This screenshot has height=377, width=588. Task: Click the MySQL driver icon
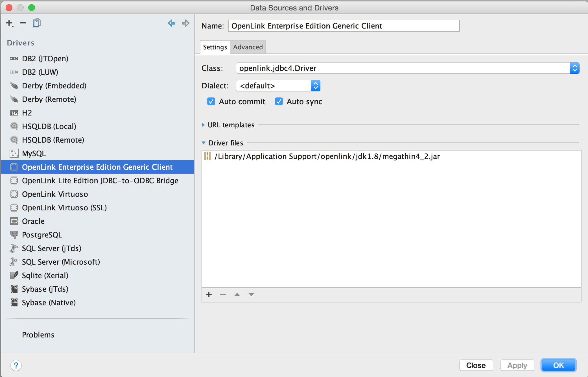tap(14, 153)
